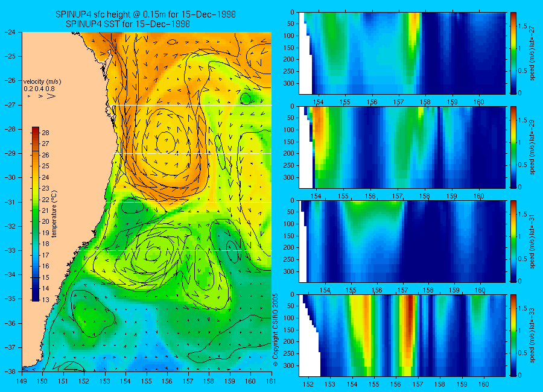
Task: Click the 'velocity (m/s)' legend label
Action: tap(42, 82)
